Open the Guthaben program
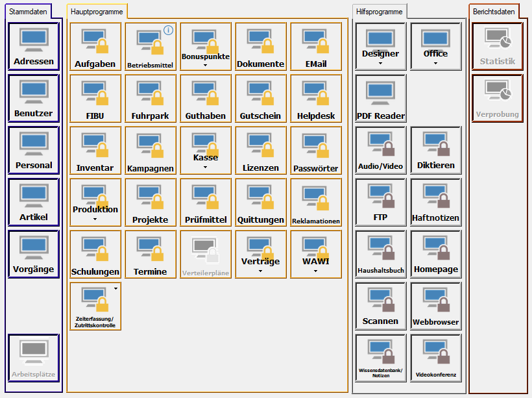The height and width of the screenshot is (398, 532). tap(206, 99)
